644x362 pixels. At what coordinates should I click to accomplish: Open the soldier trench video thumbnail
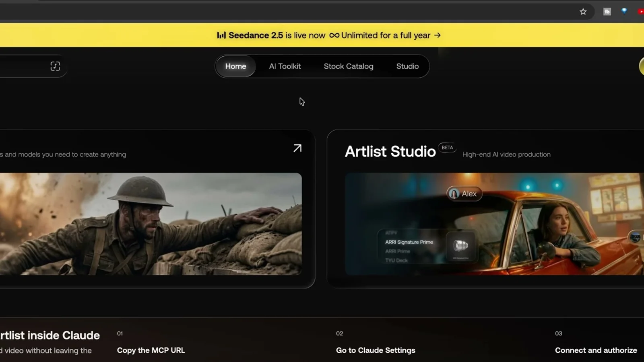[x=151, y=224]
